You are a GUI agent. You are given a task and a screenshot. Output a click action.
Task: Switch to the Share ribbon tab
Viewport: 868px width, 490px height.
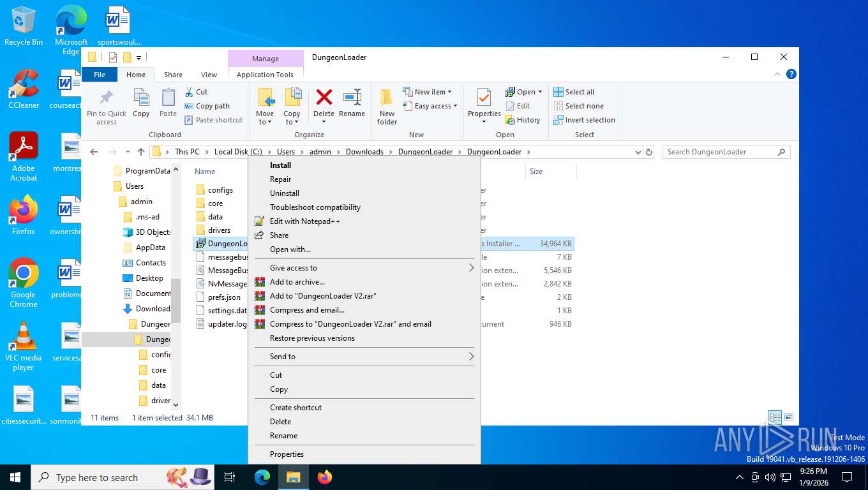pyautogui.click(x=173, y=75)
